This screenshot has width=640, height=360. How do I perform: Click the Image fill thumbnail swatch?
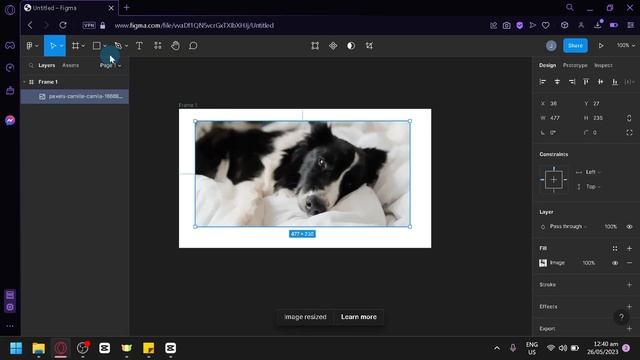[543, 263]
